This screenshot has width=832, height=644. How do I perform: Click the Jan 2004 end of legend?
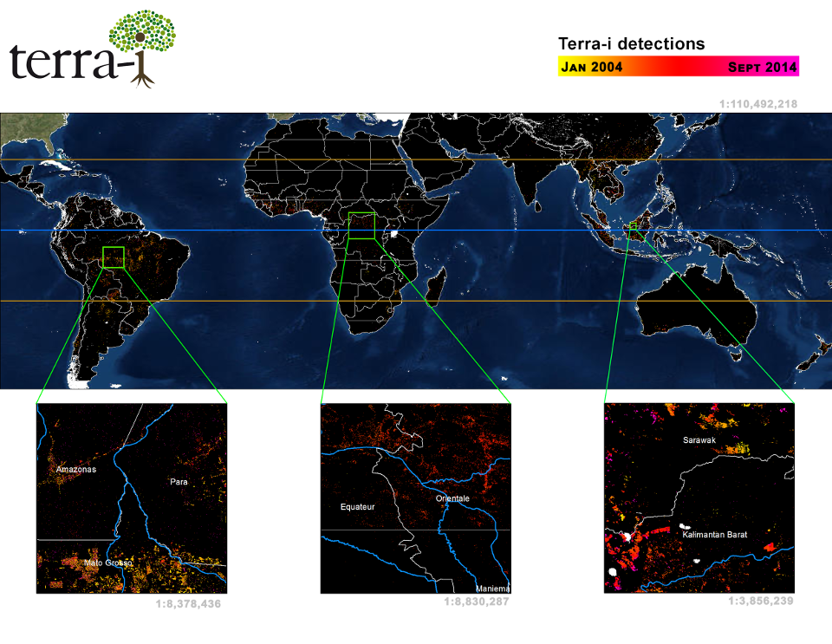[592, 67]
